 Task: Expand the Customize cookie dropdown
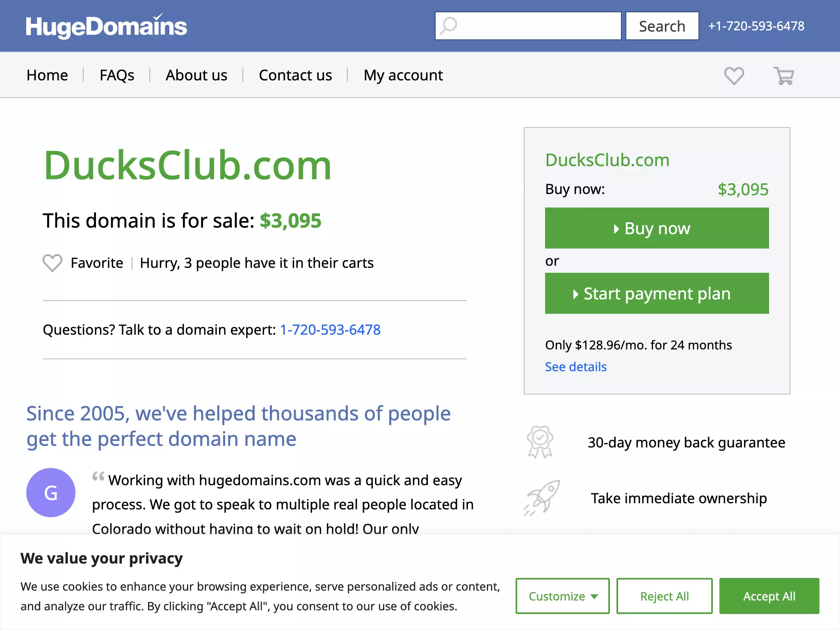[x=562, y=596]
